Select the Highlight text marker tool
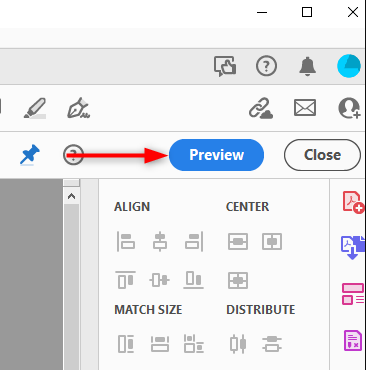This screenshot has height=370, width=366. 35,108
